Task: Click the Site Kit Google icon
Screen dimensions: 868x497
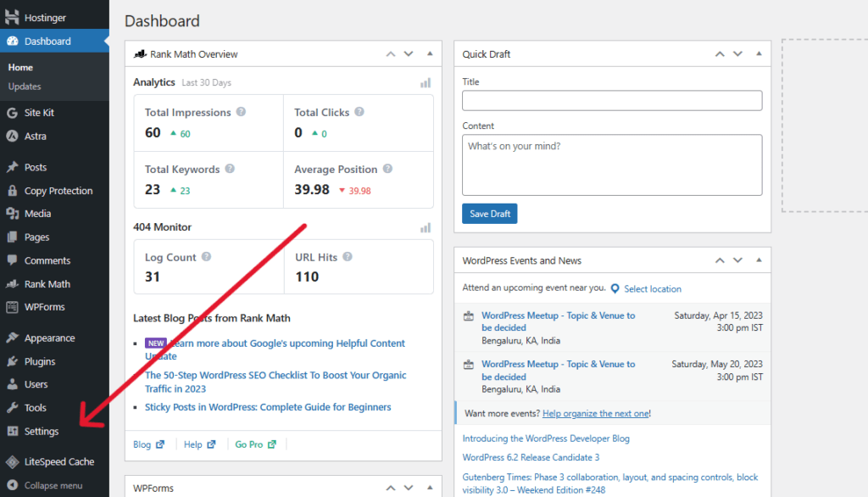Action: tap(12, 113)
